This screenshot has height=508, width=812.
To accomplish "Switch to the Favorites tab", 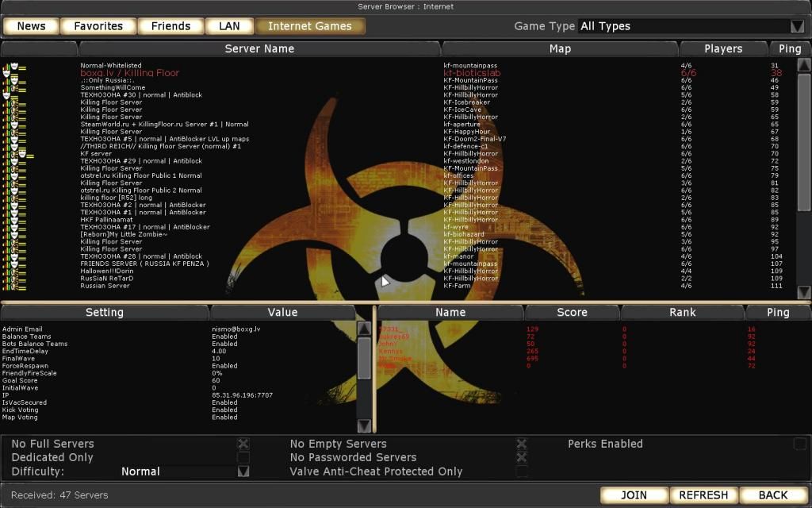I will (x=98, y=26).
